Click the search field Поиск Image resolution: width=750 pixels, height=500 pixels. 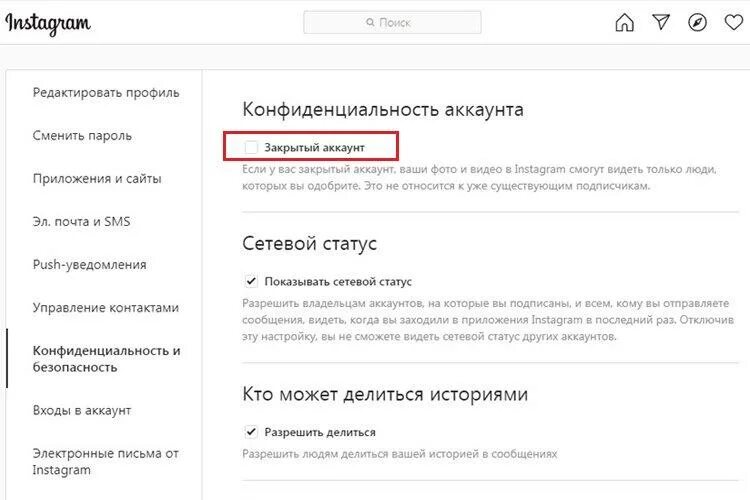[x=392, y=22]
